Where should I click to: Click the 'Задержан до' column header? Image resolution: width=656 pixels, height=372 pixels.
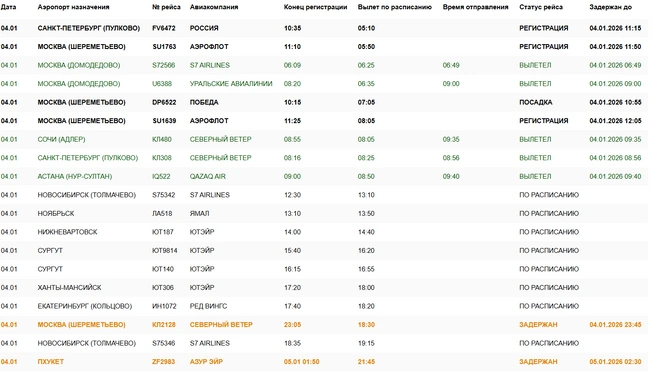point(610,7)
